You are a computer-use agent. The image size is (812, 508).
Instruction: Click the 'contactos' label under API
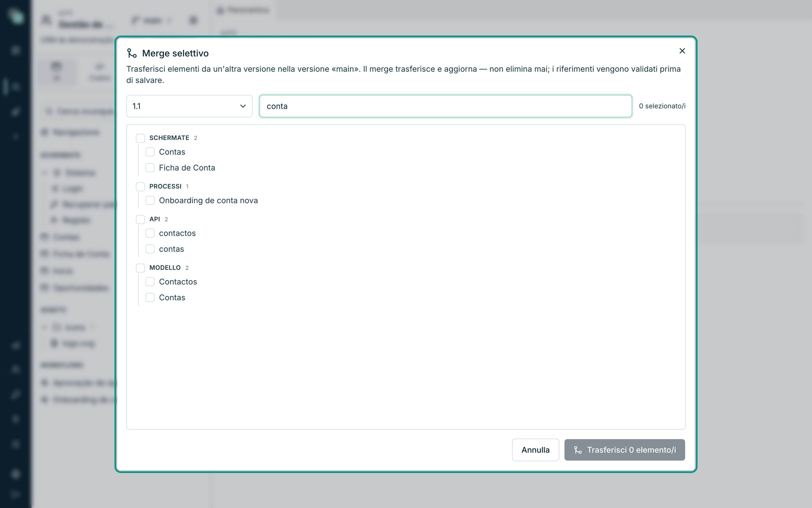[x=177, y=233]
